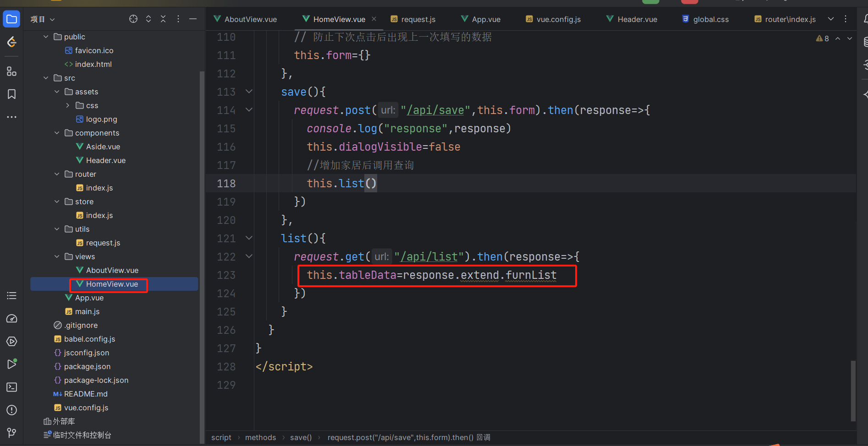Collapse the components folder

(x=57, y=133)
